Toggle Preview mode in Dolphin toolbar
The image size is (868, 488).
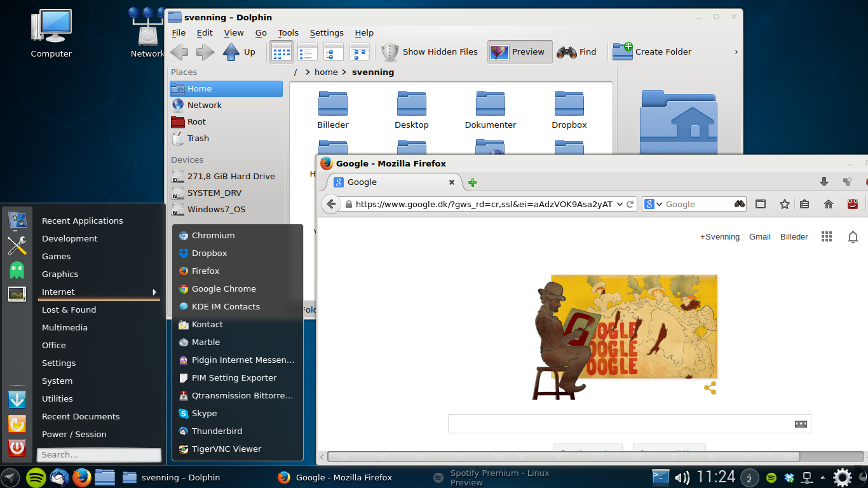(519, 52)
